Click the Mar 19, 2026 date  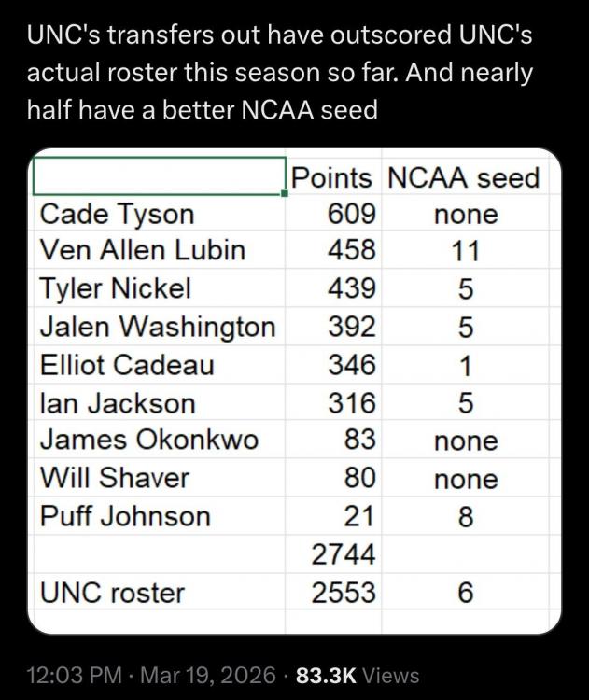pyautogui.click(x=207, y=675)
